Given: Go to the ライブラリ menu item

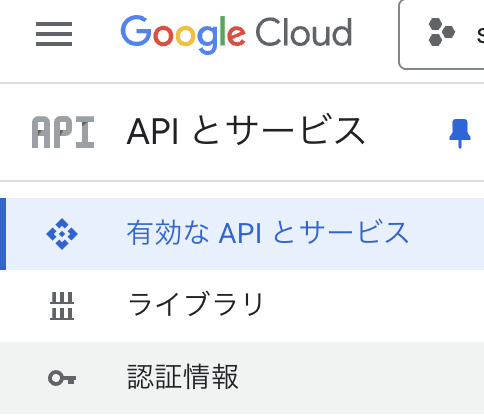Looking at the screenshot, I should [242, 306].
